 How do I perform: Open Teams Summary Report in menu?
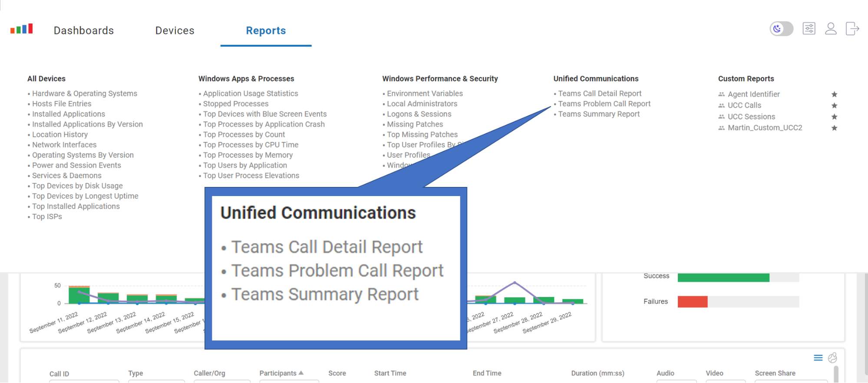tap(599, 114)
